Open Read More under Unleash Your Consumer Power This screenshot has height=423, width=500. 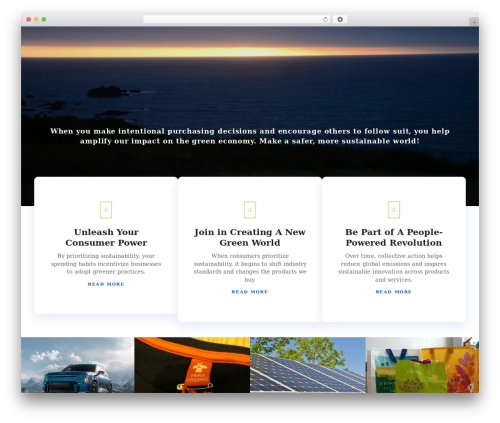tap(106, 284)
